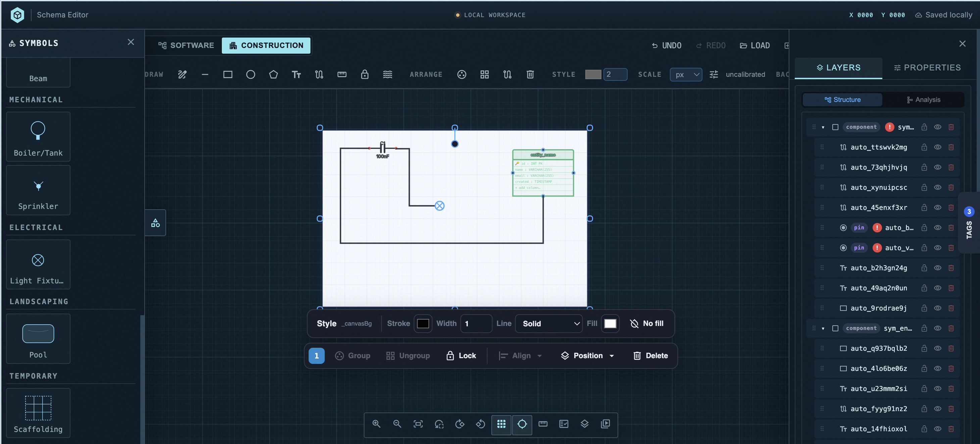Click Ungroup in the selection bar
Screen dimensions: 980x444
[x=408, y=356]
